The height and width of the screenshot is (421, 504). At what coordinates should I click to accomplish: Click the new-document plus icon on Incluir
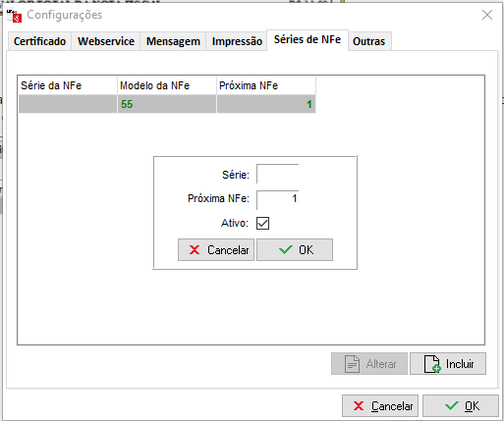[432, 364]
